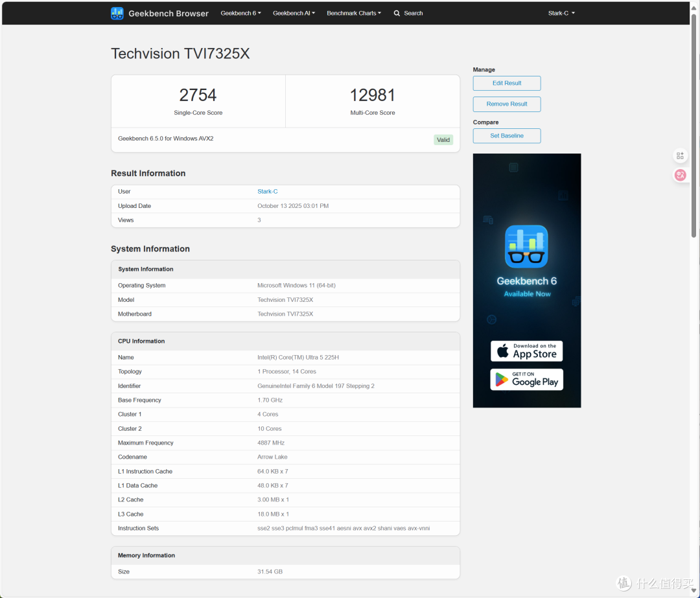Open the Stark-C account dropdown
Screen dimensions: 700x598
point(561,14)
